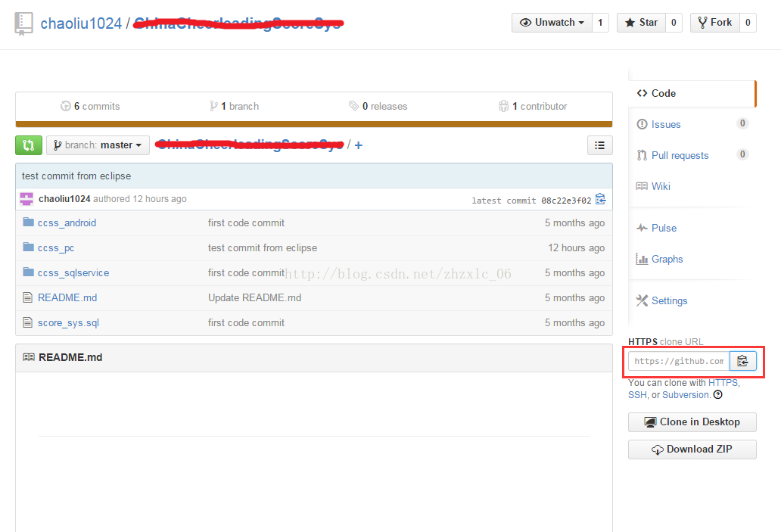781x532 pixels.
Task: Click the score_sys.sql file icon
Action: click(28, 323)
